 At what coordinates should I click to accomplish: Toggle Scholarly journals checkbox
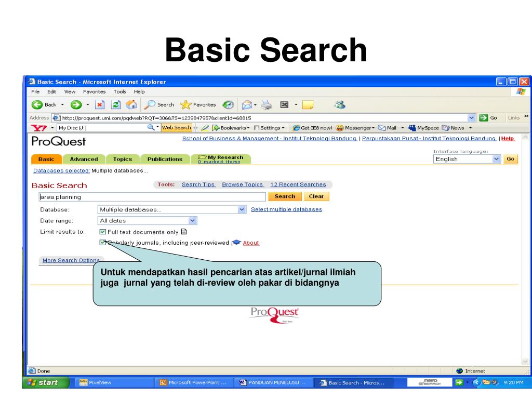point(103,242)
